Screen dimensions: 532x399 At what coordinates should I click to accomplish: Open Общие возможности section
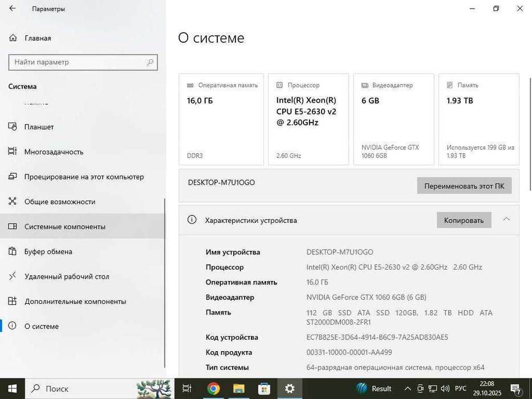83,202
